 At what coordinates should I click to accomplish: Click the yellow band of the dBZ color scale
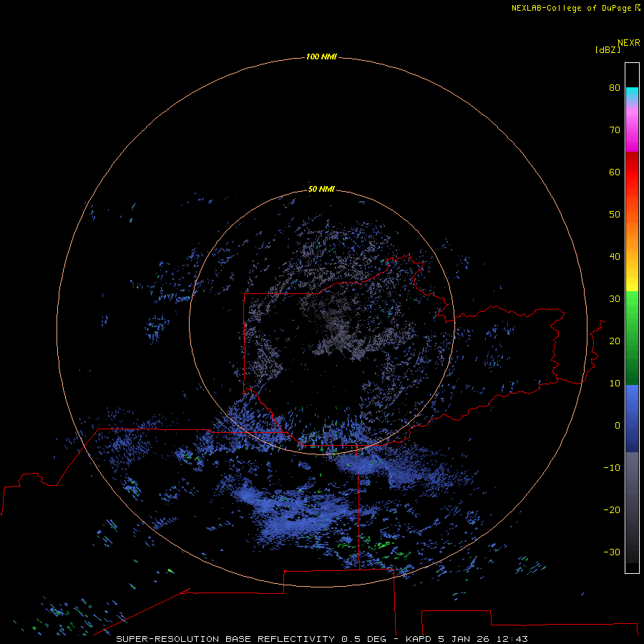click(x=632, y=283)
